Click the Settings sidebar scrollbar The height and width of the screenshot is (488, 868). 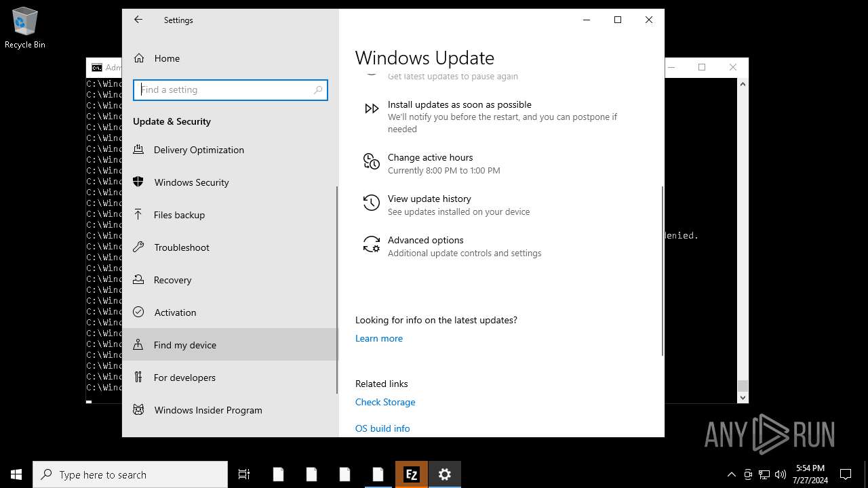click(x=337, y=289)
